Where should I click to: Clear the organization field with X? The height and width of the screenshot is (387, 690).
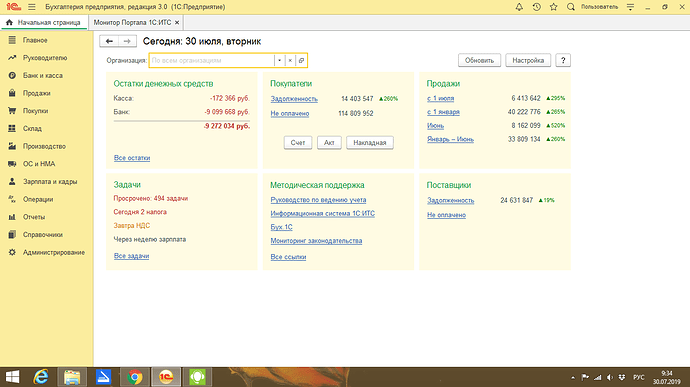point(290,60)
